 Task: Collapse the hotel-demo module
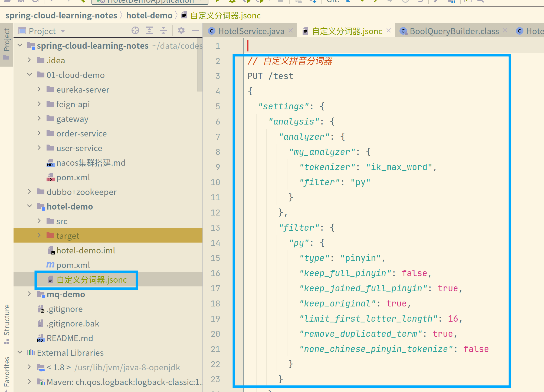pyautogui.click(x=29, y=206)
